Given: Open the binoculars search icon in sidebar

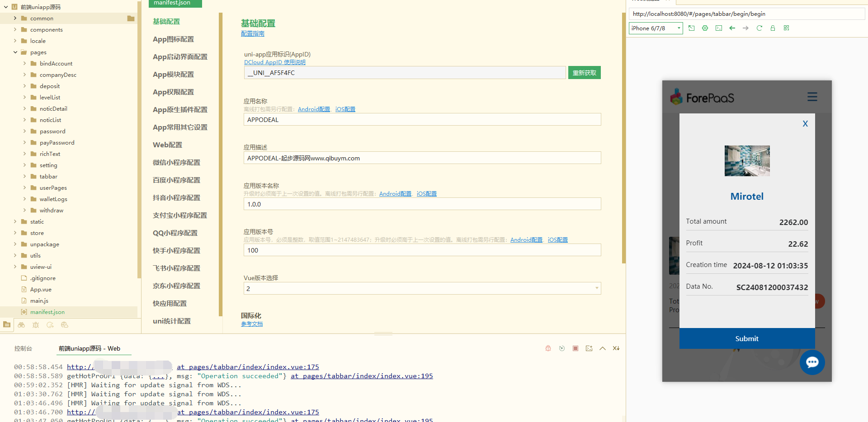Looking at the screenshot, I should pyautogui.click(x=21, y=325).
